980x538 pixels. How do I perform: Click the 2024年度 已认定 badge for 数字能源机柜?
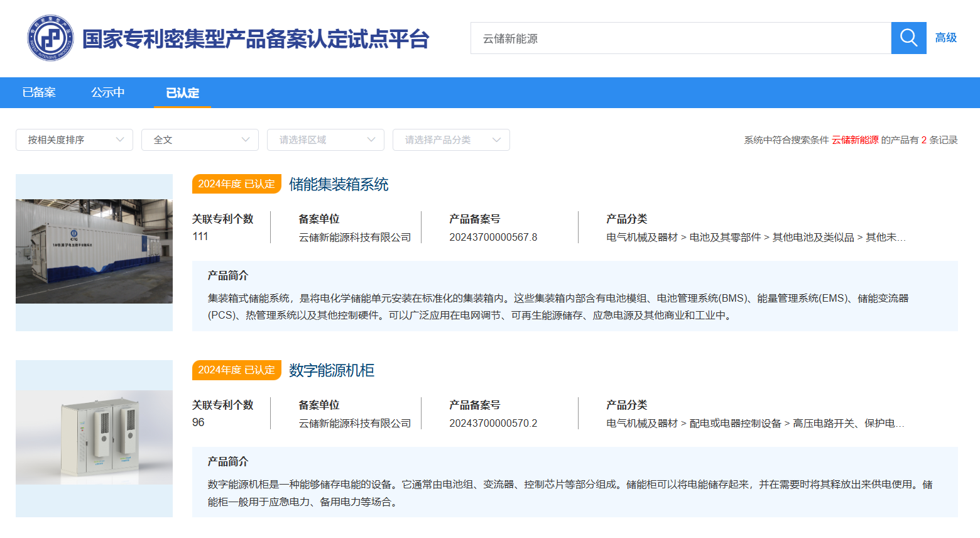pyautogui.click(x=237, y=370)
